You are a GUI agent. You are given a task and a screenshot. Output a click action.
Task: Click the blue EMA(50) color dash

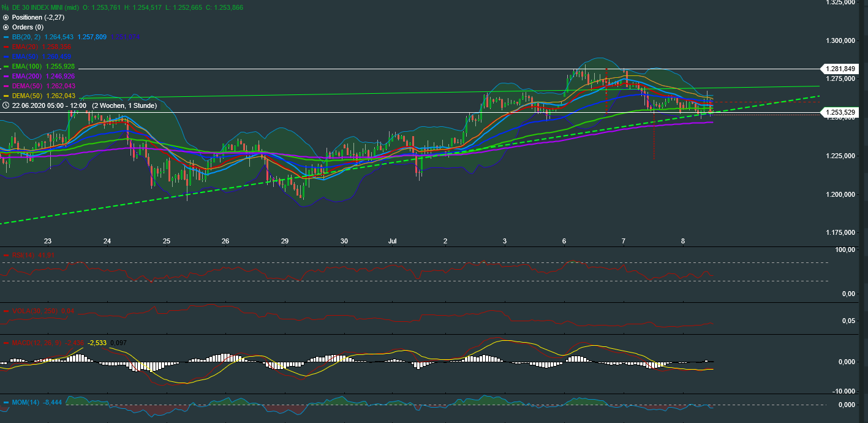6,56
